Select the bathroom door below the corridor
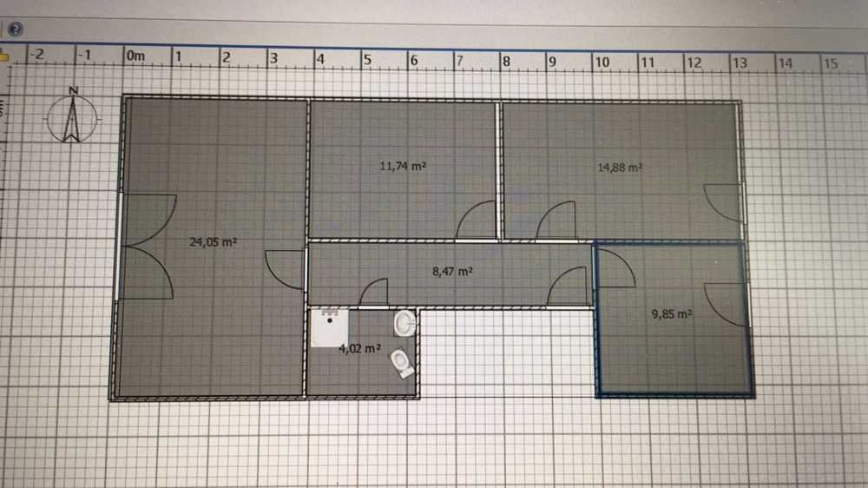Screen dimensions: 868x488 coord(374,293)
